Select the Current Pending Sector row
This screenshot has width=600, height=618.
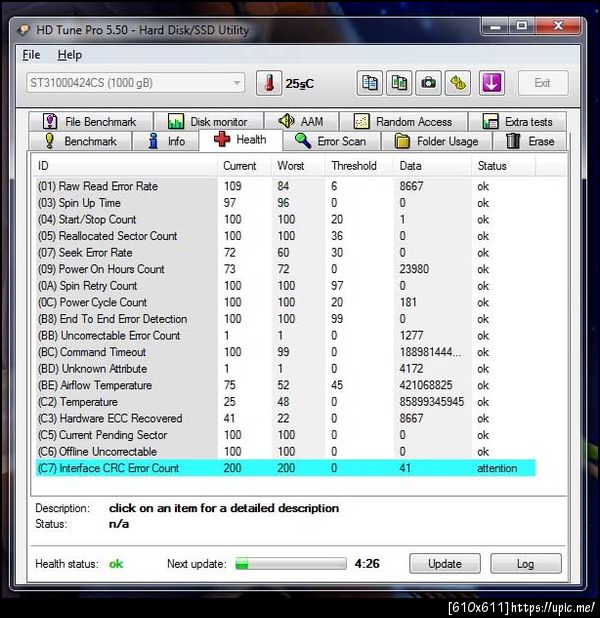[x=285, y=435]
